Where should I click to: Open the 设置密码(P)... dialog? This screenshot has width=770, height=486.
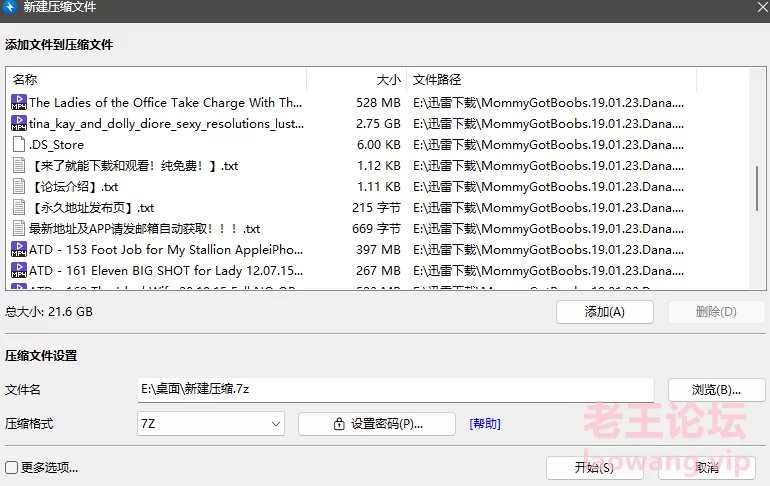377,424
